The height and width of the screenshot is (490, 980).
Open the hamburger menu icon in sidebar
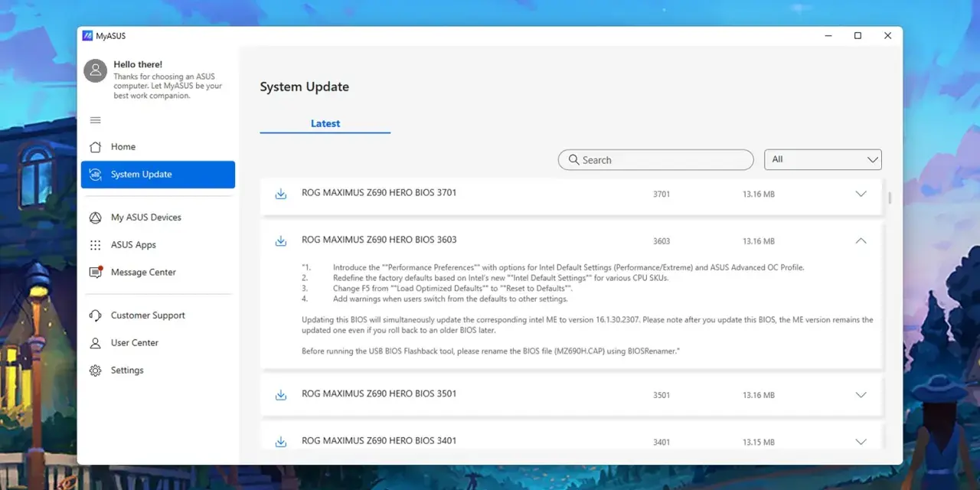[x=96, y=120]
